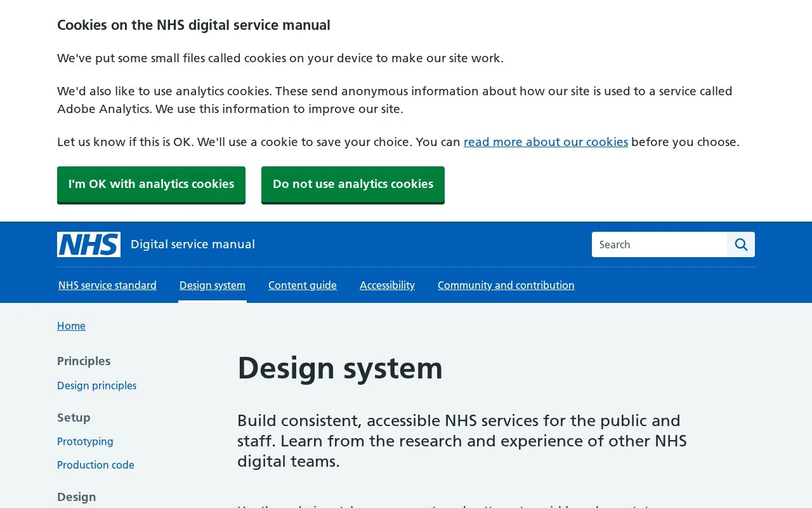The width and height of the screenshot is (812, 508).
Task: Select the Design system navigation item
Action: [213, 285]
